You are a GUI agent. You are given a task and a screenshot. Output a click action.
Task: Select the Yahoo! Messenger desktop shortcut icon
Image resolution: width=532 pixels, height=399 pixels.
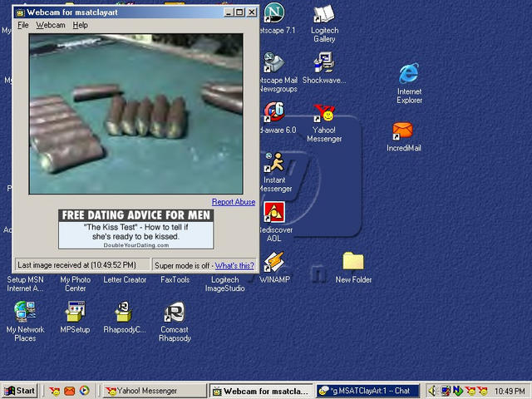coord(324,113)
